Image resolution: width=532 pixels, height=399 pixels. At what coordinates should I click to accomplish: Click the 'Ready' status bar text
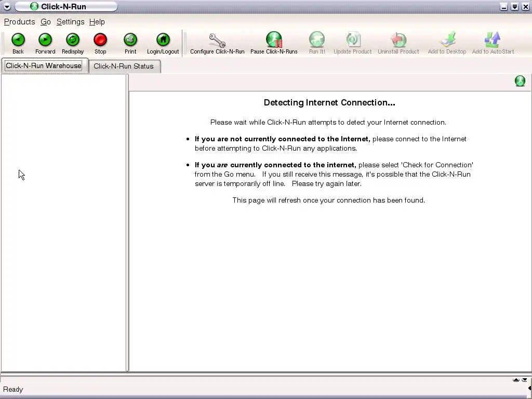pos(13,389)
